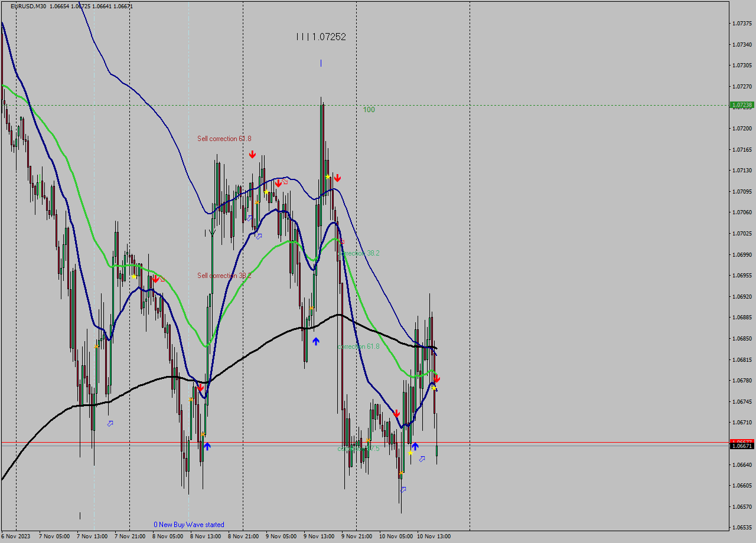Image resolution: width=756 pixels, height=543 pixels.
Task: Click the red sell arrow below "Sell correction 61.8"
Action: click(x=252, y=154)
